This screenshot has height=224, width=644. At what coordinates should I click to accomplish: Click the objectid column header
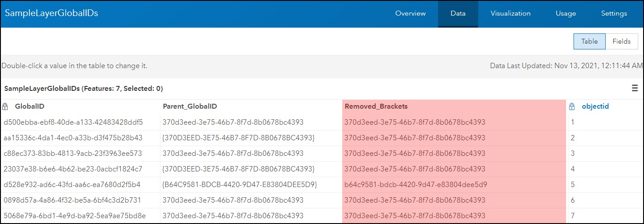click(595, 106)
